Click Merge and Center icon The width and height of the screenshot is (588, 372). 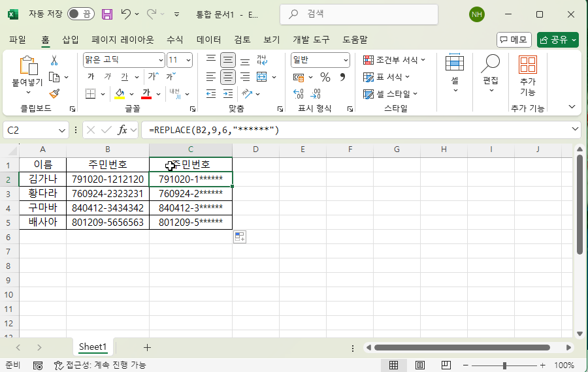point(262,77)
